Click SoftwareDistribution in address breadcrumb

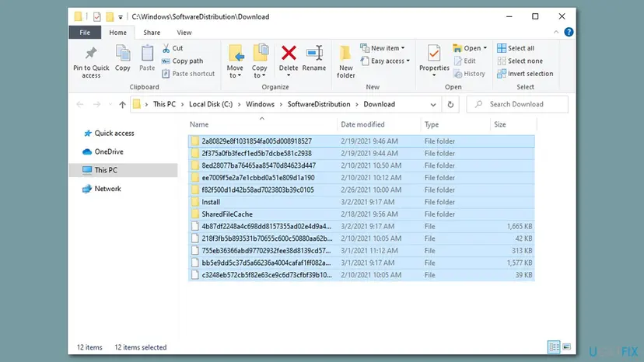coord(319,104)
